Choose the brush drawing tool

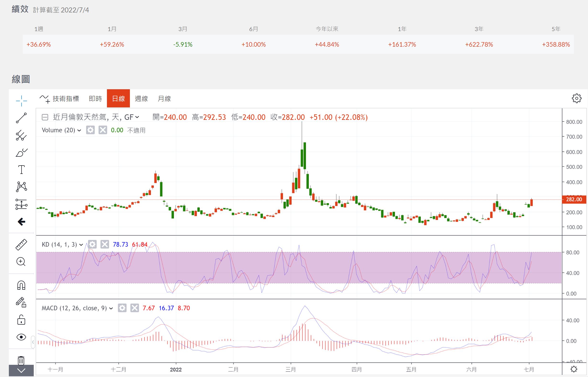[x=21, y=153]
